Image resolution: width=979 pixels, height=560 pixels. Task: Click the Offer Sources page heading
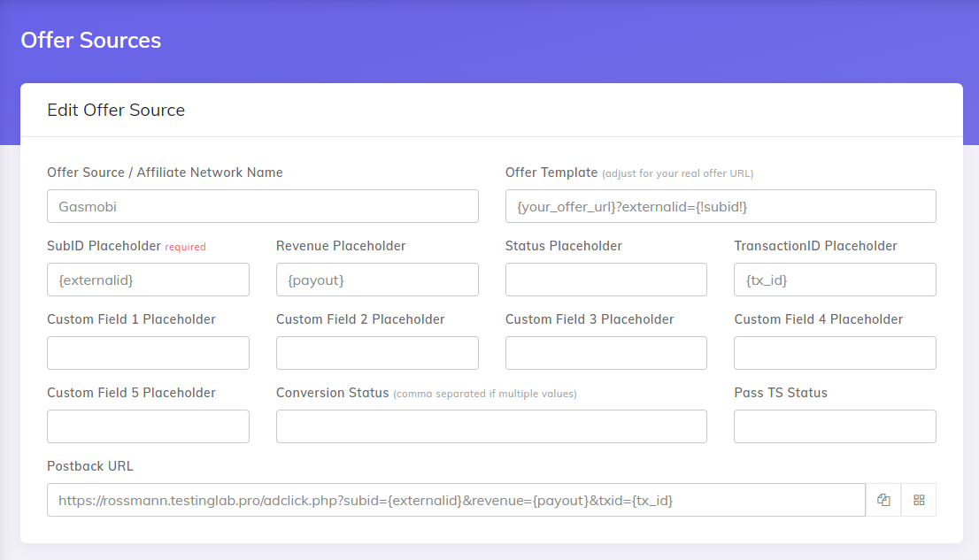[x=90, y=40]
